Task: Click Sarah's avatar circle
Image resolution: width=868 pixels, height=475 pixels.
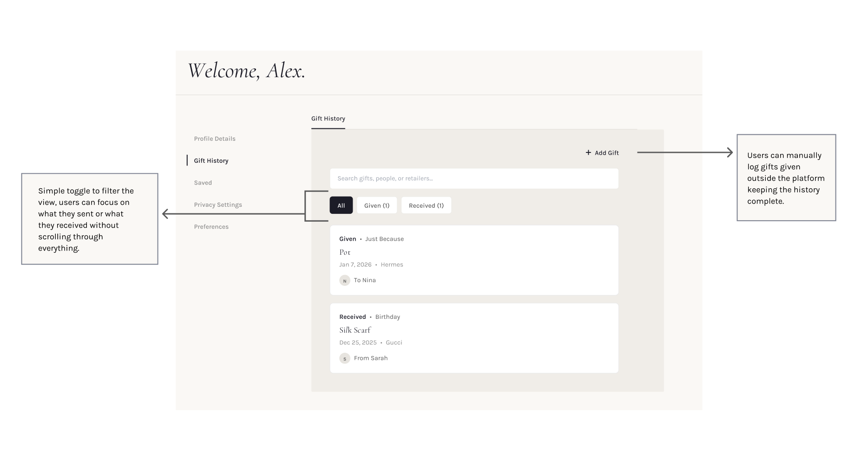Action: pyautogui.click(x=345, y=358)
